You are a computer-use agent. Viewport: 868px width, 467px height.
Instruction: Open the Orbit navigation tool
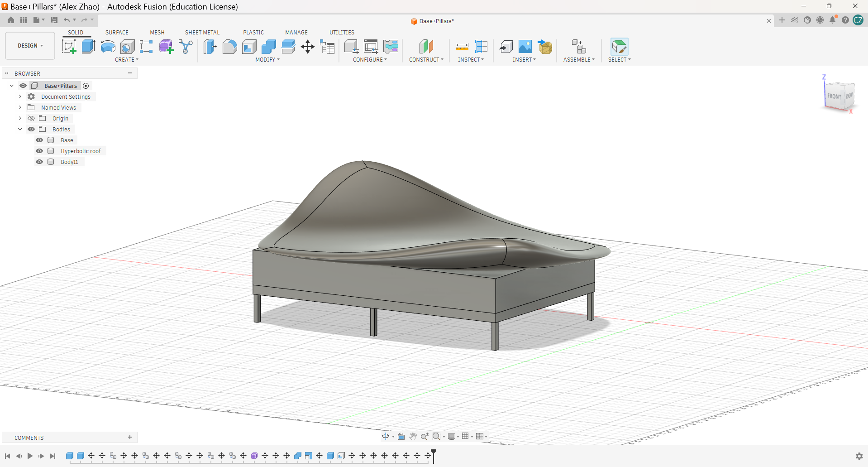[x=386, y=436]
